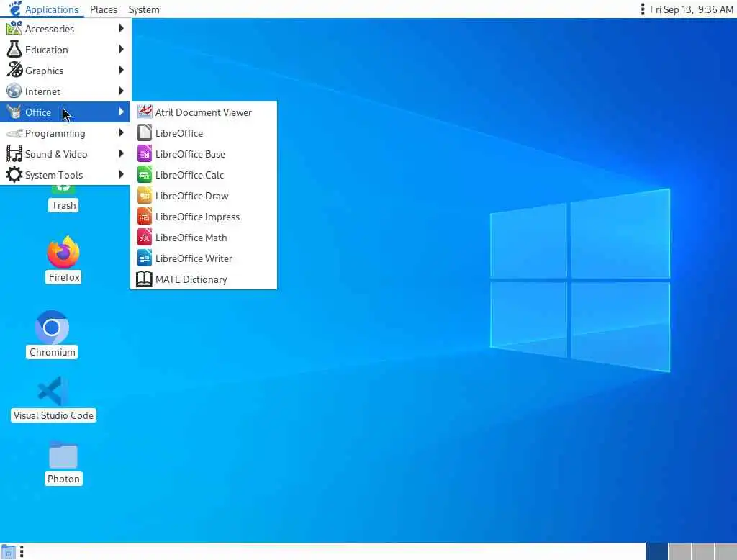Click the Education flask icon
Image resolution: width=737 pixels, height=560 pixels.
tap(14, 50)
